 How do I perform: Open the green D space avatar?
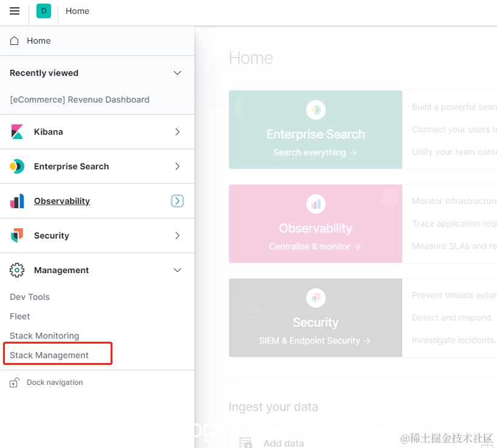(x=44, y=11)
